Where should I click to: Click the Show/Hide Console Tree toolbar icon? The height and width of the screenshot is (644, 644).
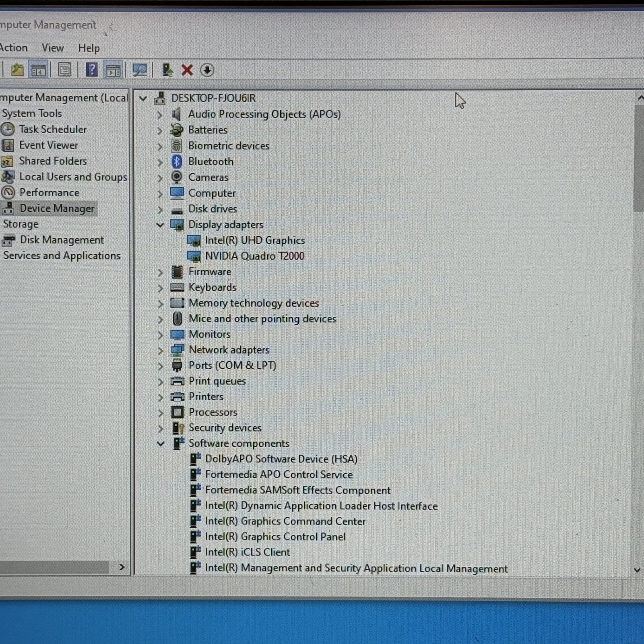coord(39,70)
